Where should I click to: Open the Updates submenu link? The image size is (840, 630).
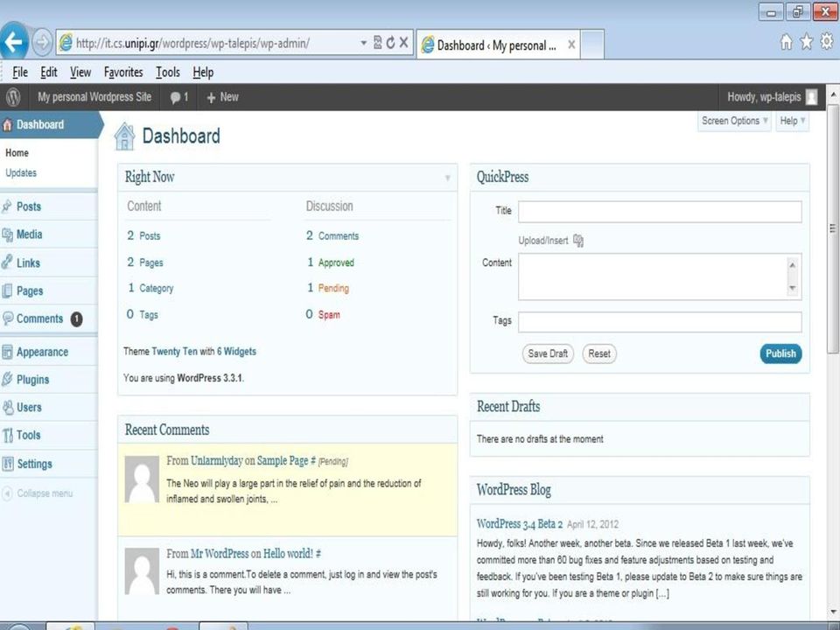click(21, 173)
